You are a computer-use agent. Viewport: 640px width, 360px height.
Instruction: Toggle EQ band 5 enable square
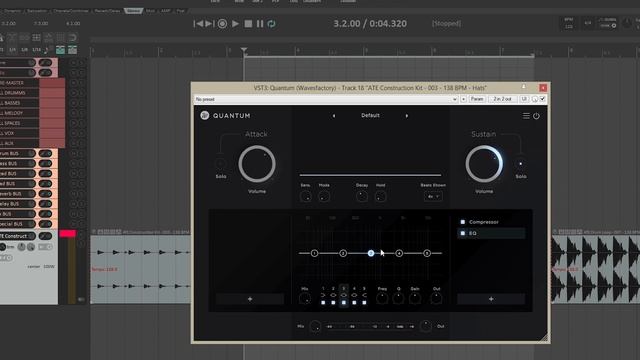coord(364,303)
